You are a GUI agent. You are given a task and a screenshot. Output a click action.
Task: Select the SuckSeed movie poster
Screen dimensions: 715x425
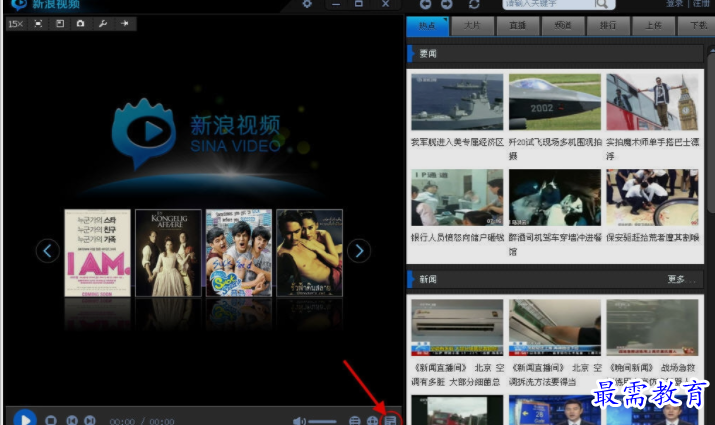click(239, 253)
